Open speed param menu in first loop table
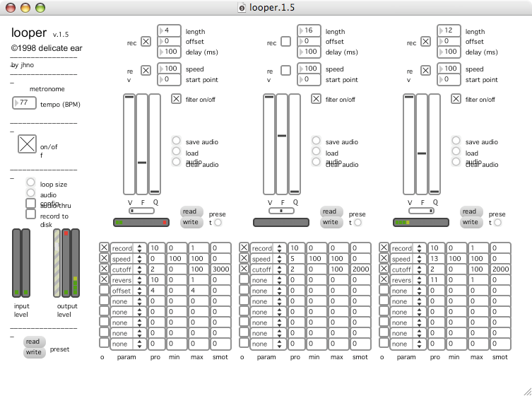The width and height of the screenshot is (532, 396). [129, 259]
